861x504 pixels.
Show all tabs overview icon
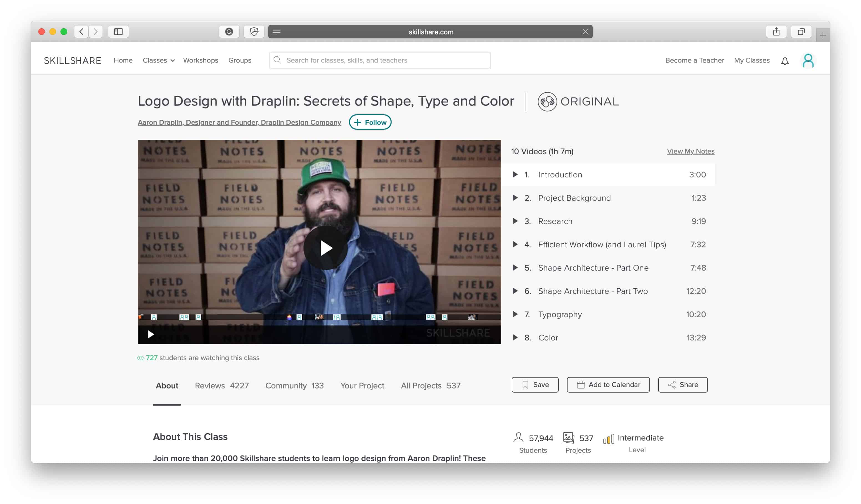click(x=801, y=32)
